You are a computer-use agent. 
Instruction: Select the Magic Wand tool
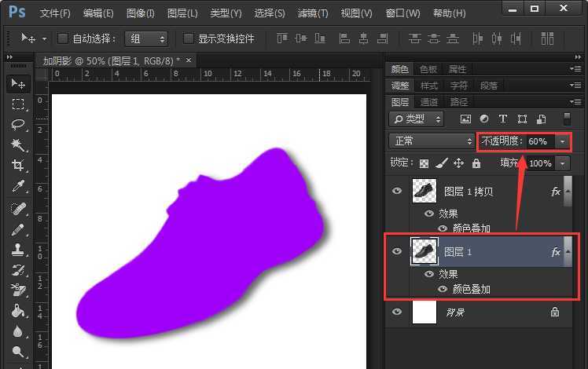[x=17, y=145]
